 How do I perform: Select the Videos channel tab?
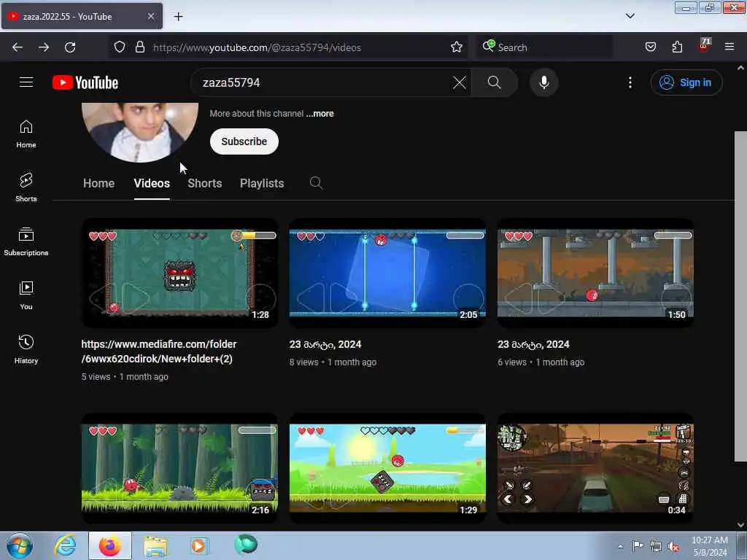pos(152,183)
